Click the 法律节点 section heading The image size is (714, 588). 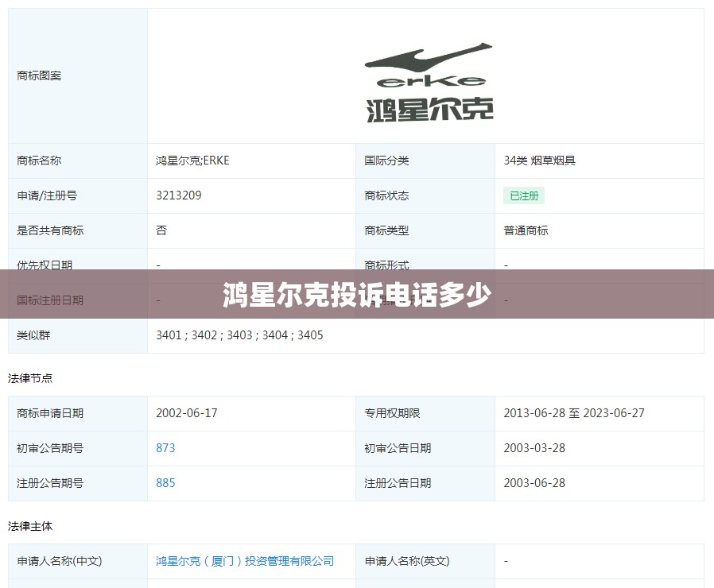pos(30,378)
